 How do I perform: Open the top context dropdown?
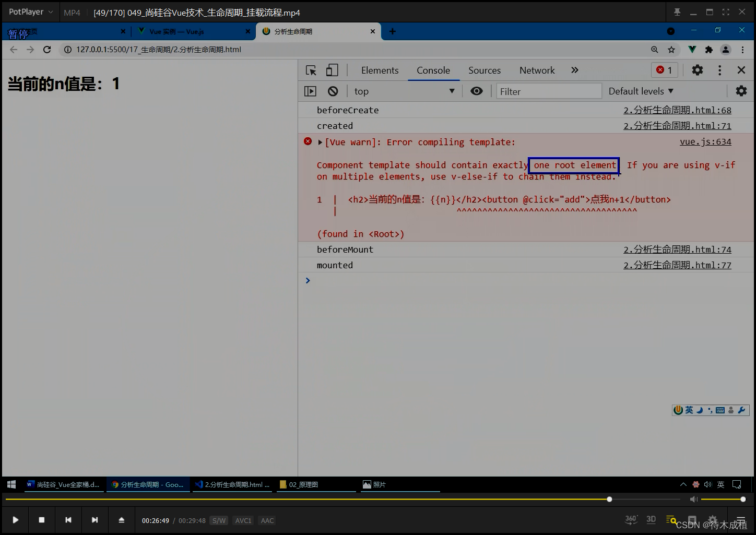tap(404, 91)
